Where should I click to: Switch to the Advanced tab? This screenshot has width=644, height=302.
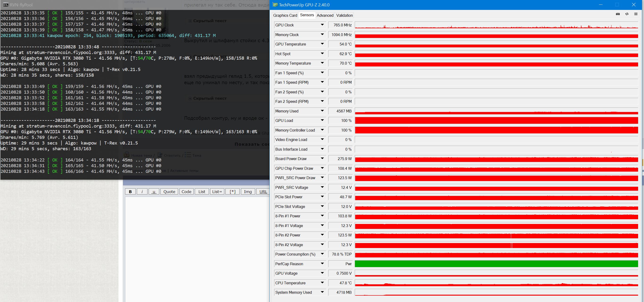tap(325, 15)
